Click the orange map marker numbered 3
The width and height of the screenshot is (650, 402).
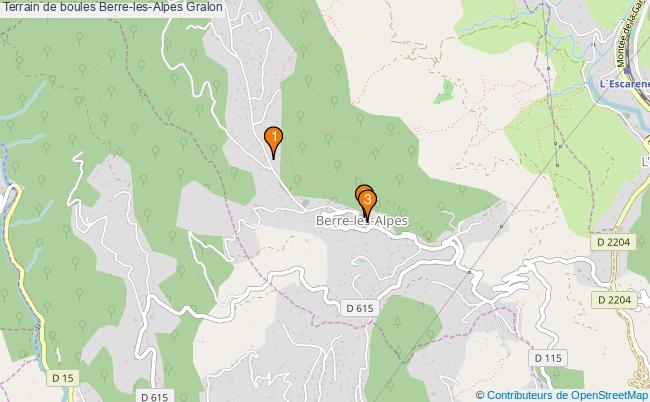[x=367, y=204]
